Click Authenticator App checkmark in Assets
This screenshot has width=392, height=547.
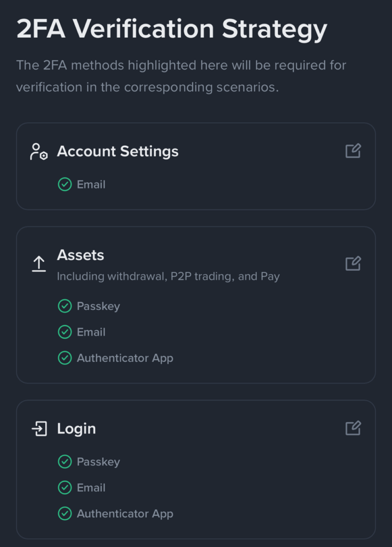click(65, 358)
